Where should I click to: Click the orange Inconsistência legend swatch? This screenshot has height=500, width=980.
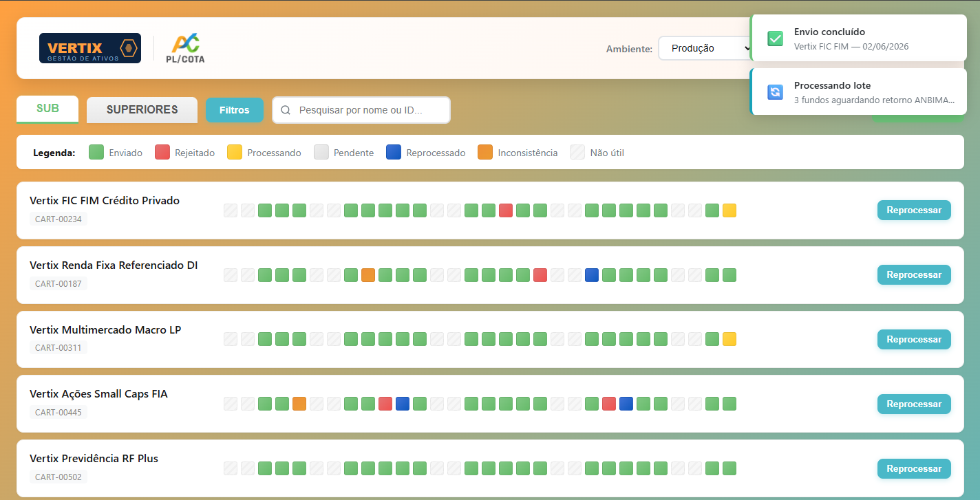tap(485, 153)
